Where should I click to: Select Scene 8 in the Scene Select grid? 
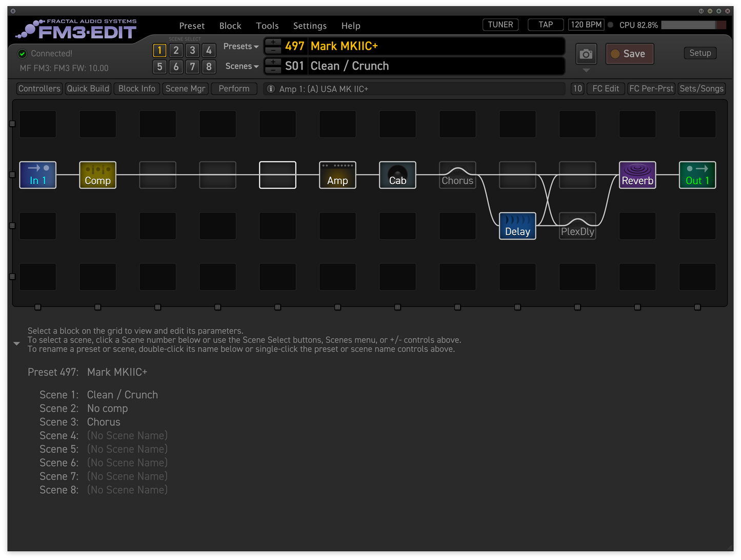pyautogui.click(x=209, y=67)
